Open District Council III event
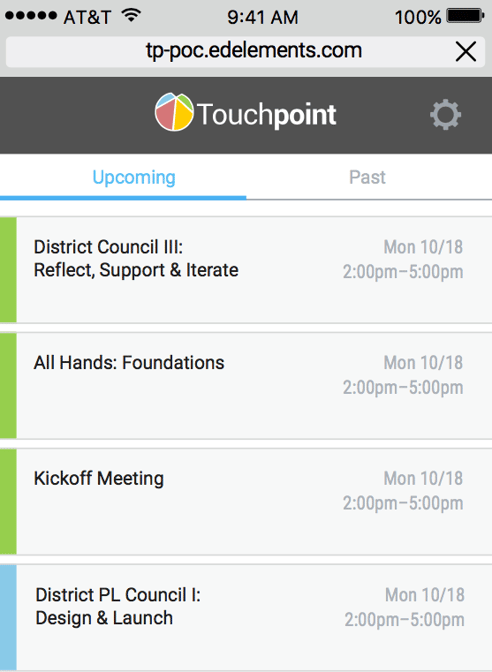492x672 pixels. coord(246,270)
